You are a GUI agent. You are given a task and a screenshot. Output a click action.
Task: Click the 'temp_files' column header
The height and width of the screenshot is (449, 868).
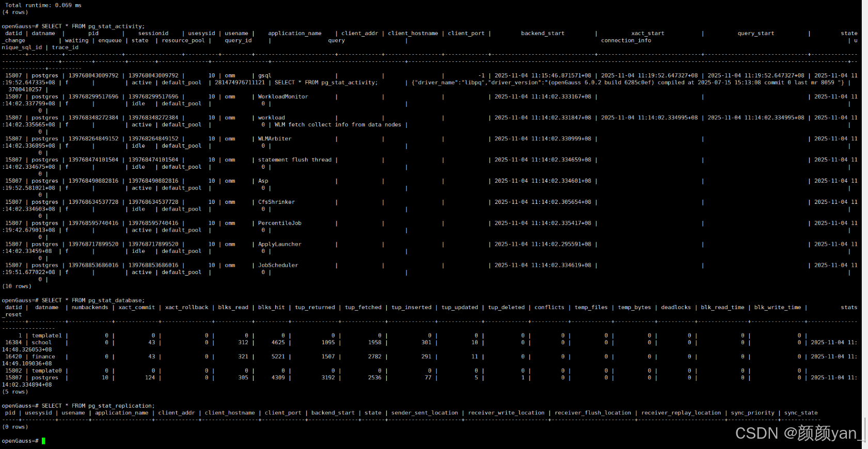tap(591, 308)
